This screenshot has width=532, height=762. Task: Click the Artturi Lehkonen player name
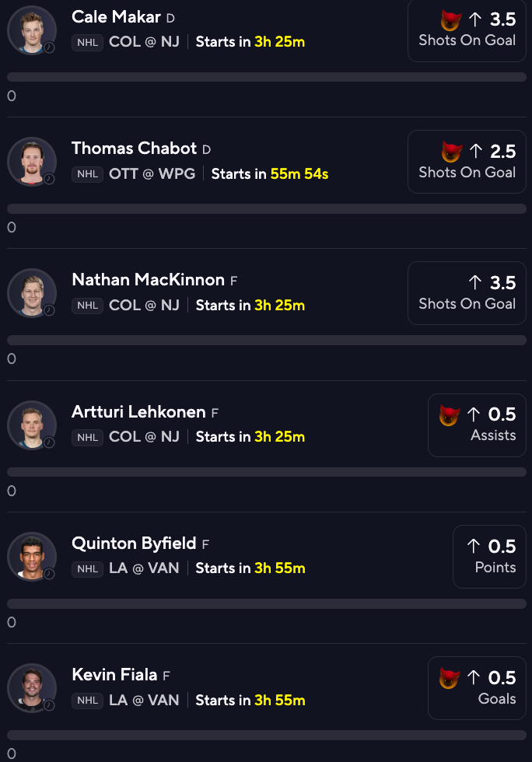pyautogui.click(x=138, y=412)
